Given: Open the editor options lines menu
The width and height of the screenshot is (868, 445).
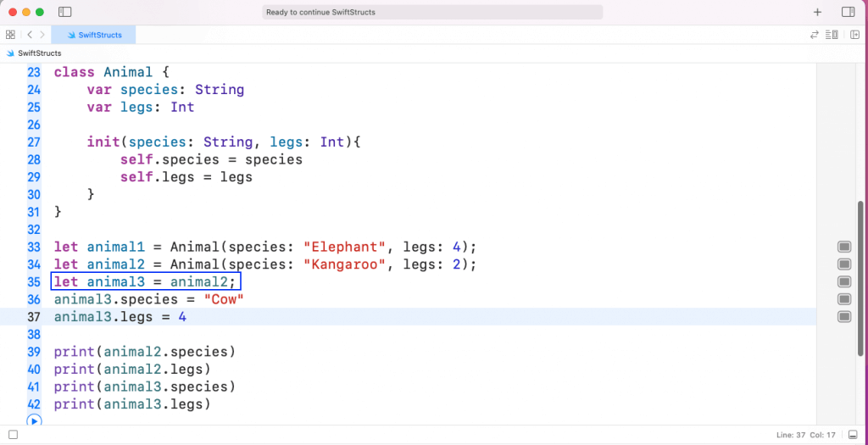Looking at the screenshot, I should (832, 35).
